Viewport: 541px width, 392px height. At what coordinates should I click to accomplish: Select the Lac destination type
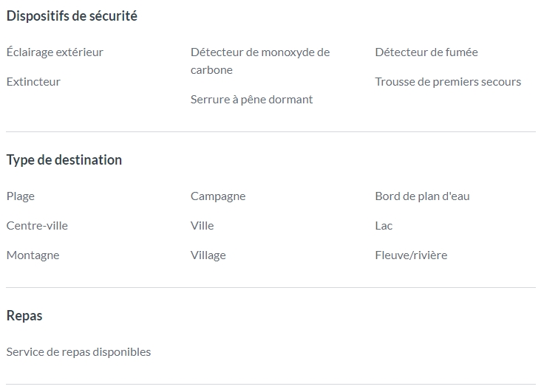click(384, 226)
